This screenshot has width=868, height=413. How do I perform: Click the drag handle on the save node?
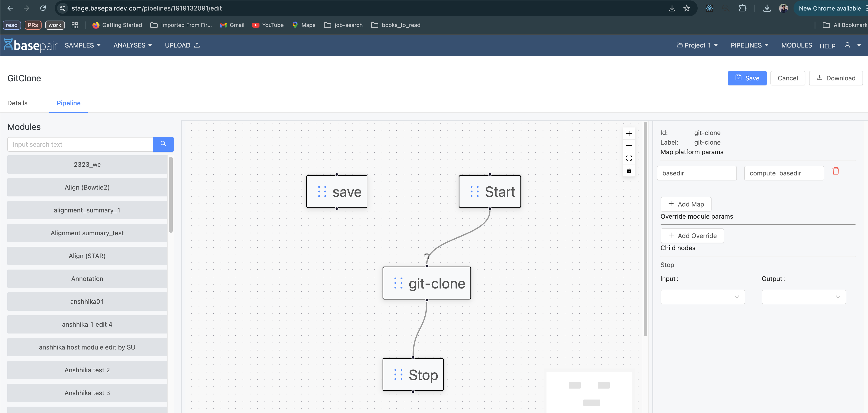click(x=322, y=192)
